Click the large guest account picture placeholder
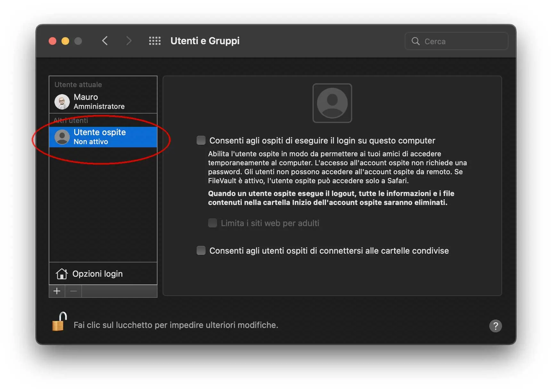Screen dimensions: 552x392 [x=332, y=103]
